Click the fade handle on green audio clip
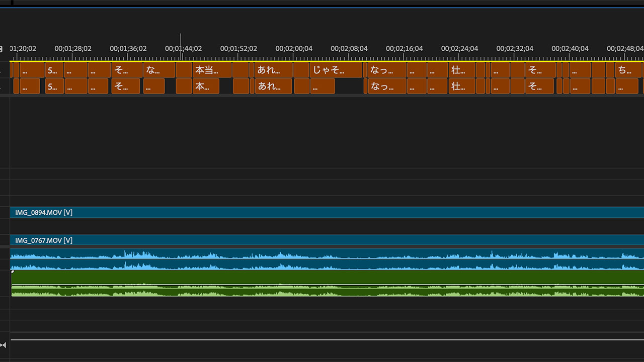644x362 pixels. [x=13, y=272]
